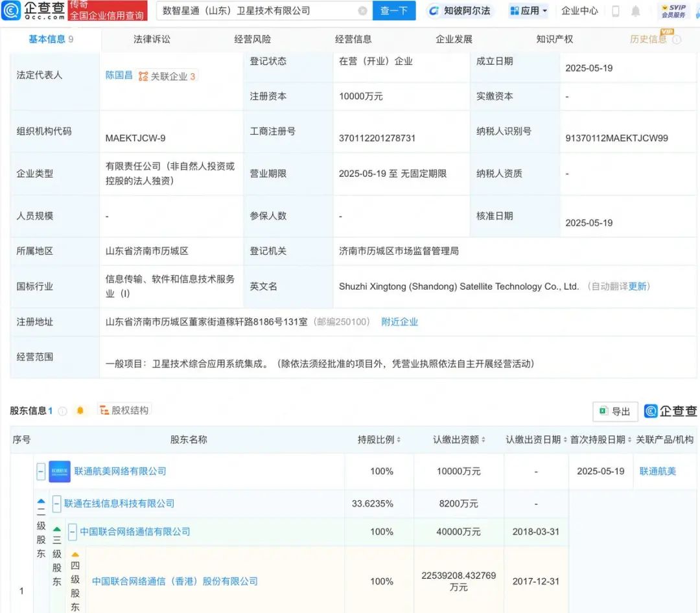The height and width of the screenshot is (613, 700).
Task: Open the 应用 dropdown menu
Action: point(528,11)
